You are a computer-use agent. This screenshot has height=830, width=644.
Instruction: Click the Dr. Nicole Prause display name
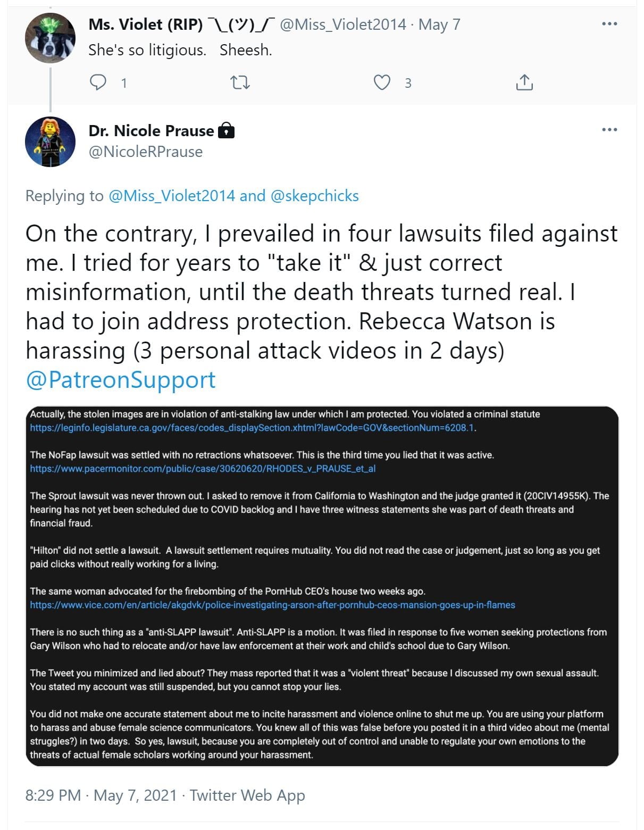point(151,130)
